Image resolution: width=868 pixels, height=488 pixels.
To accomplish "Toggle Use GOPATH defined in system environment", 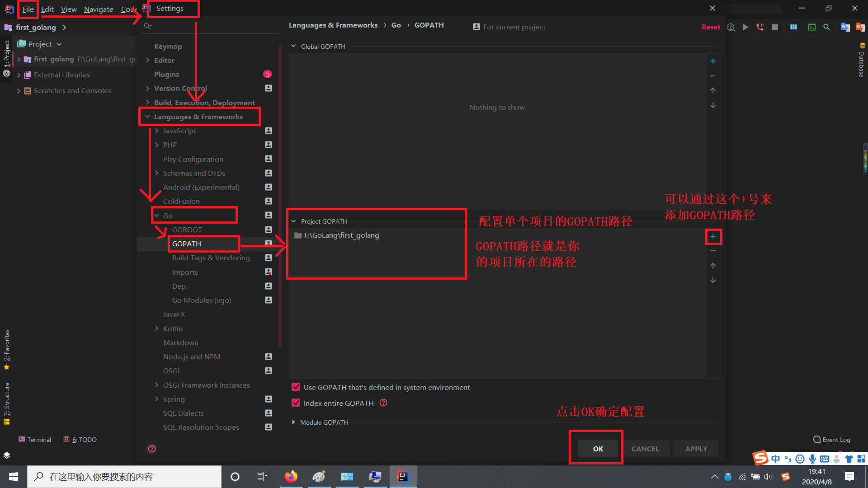I will click(296, 387).
